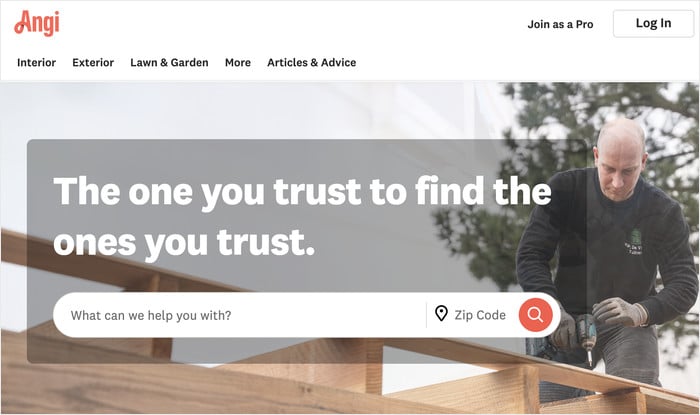Click the green emblem on the worker's sweater
The height and width of the screenshot is (415, 700).
click(634, 242)
